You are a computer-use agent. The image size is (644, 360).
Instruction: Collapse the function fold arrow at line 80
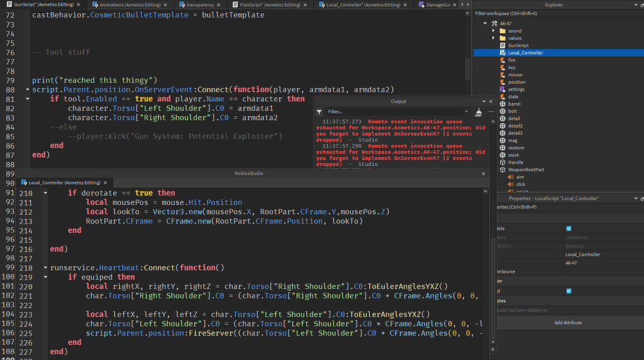tap(27, 90)
